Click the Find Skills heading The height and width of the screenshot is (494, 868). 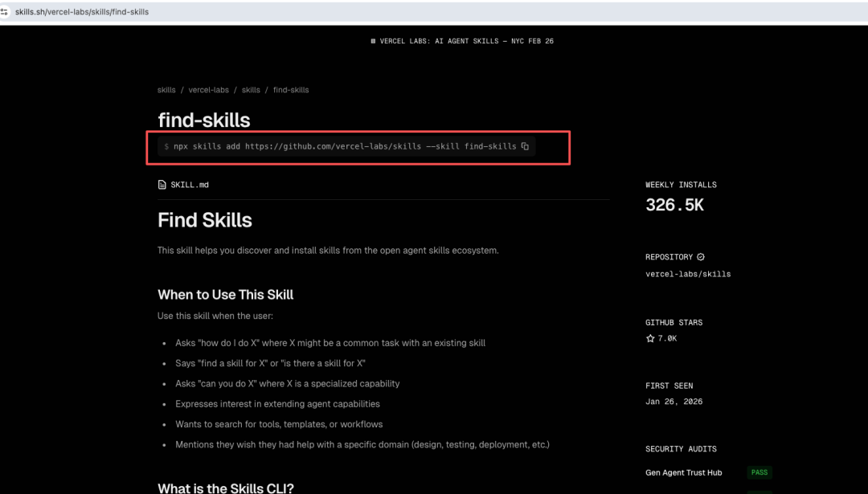[x=205, y=220]
